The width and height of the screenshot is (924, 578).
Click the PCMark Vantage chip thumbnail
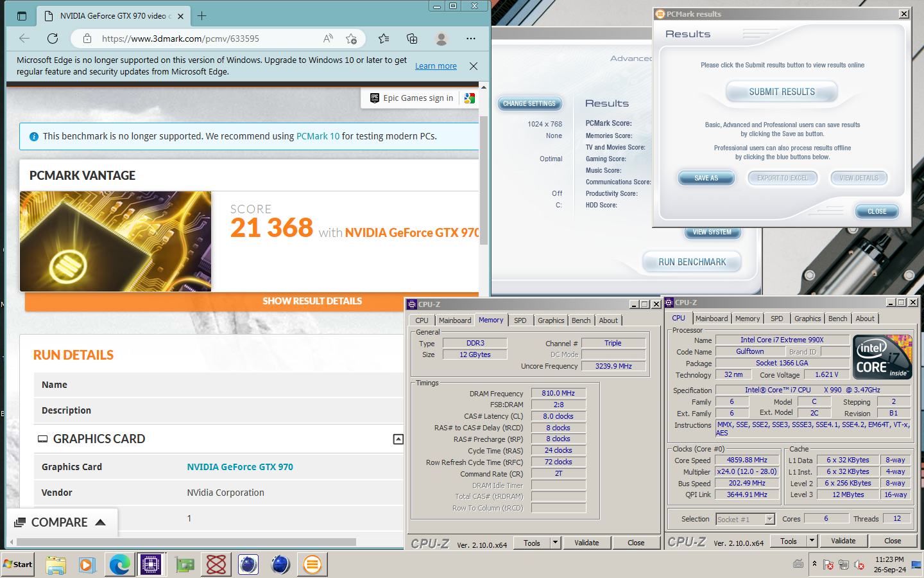[x=116, y=241]
